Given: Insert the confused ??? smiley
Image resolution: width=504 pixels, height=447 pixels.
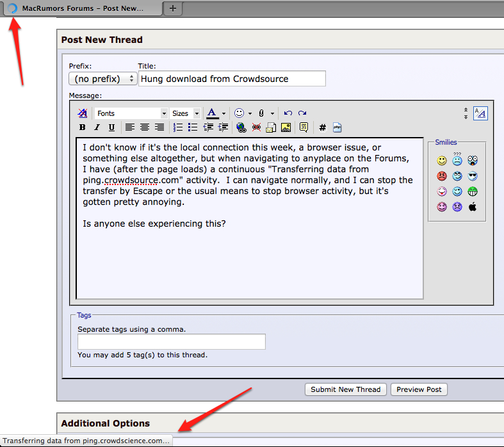Looking at the screenshot, I should coord(457,159).
